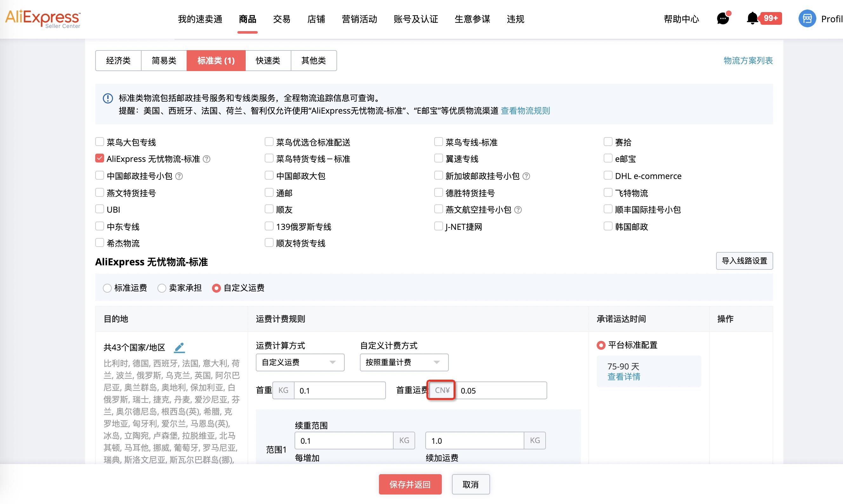Open the tooltip icon beside 中国邮政挂号小包

tap(180, 176)
